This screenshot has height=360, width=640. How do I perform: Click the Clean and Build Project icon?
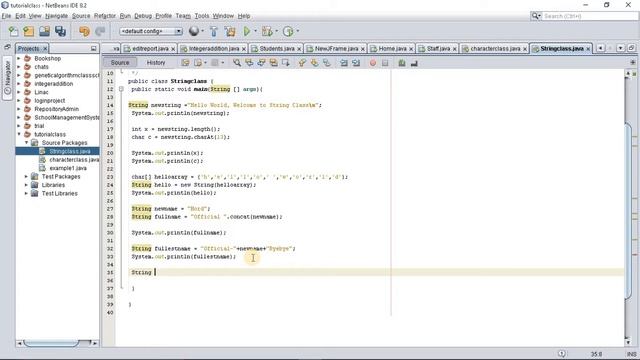[230, 31]
